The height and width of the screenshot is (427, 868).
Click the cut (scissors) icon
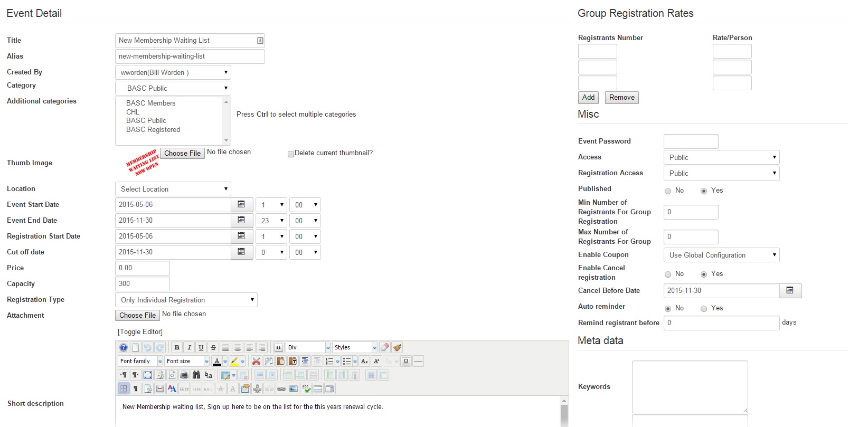256,362
